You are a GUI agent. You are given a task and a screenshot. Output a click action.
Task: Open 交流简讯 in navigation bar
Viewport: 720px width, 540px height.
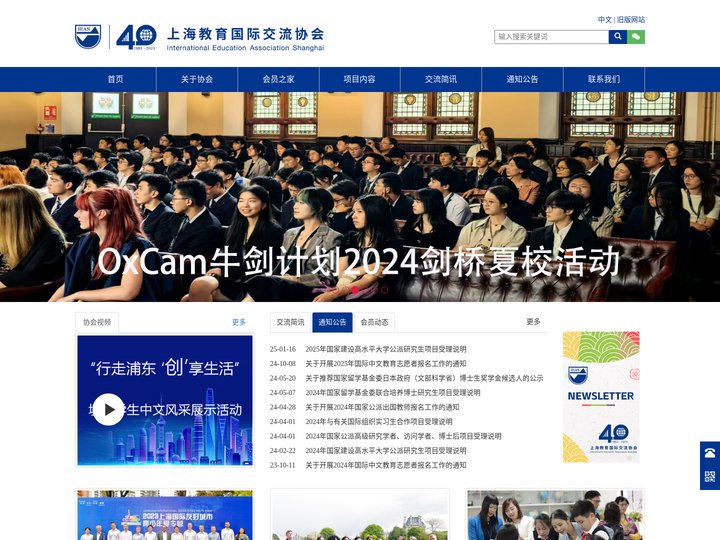441,79
